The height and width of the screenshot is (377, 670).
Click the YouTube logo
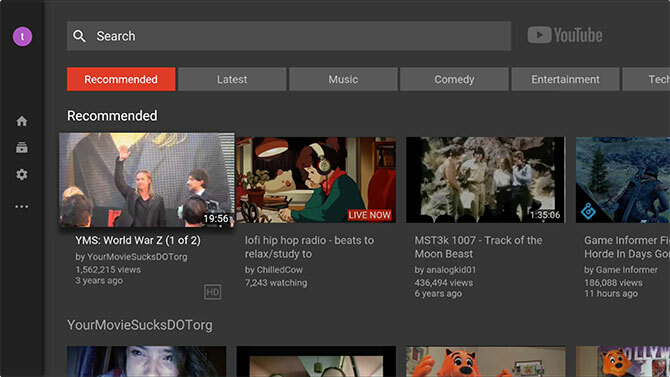point(565,35)
